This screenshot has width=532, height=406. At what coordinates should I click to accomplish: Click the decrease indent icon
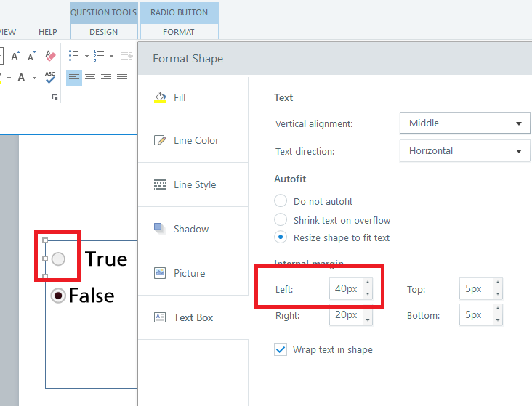pyautogui.click(x=127, y=56)
